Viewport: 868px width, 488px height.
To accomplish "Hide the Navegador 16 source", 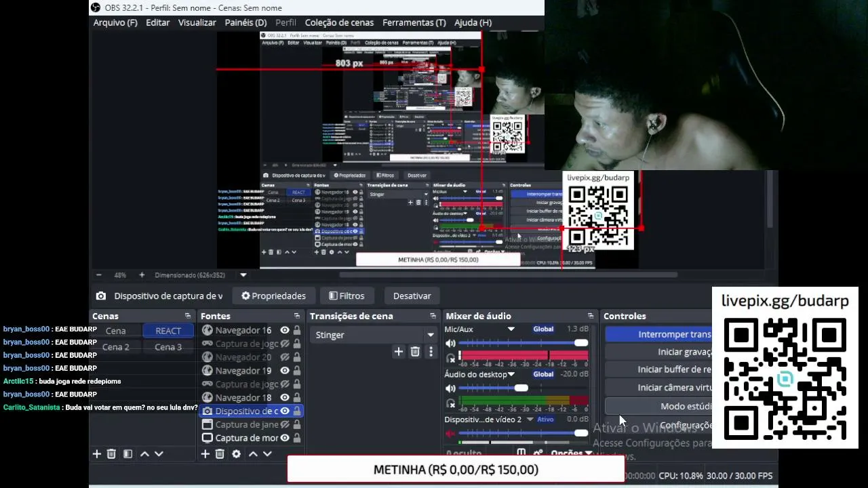I will [285, 330].
